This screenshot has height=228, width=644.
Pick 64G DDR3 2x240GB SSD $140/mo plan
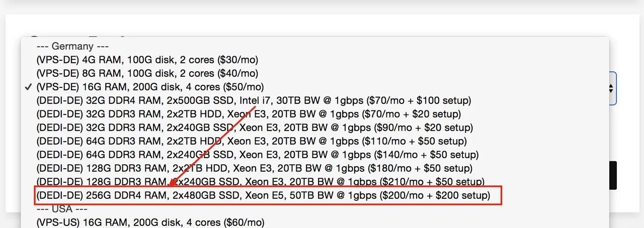(258, 155)
